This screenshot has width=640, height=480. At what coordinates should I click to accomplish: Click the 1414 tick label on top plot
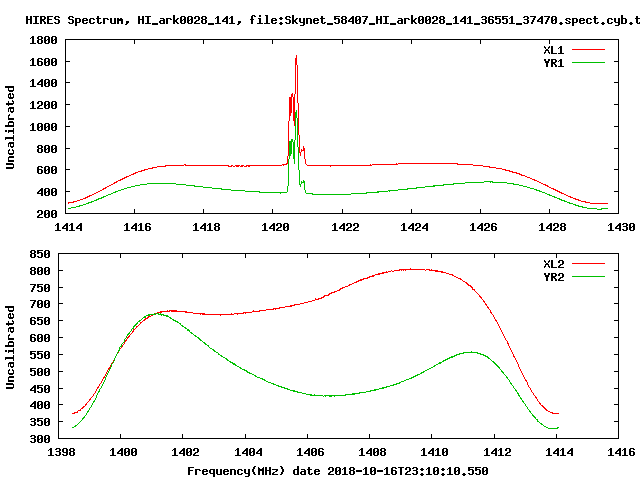(x=68, y=227)
